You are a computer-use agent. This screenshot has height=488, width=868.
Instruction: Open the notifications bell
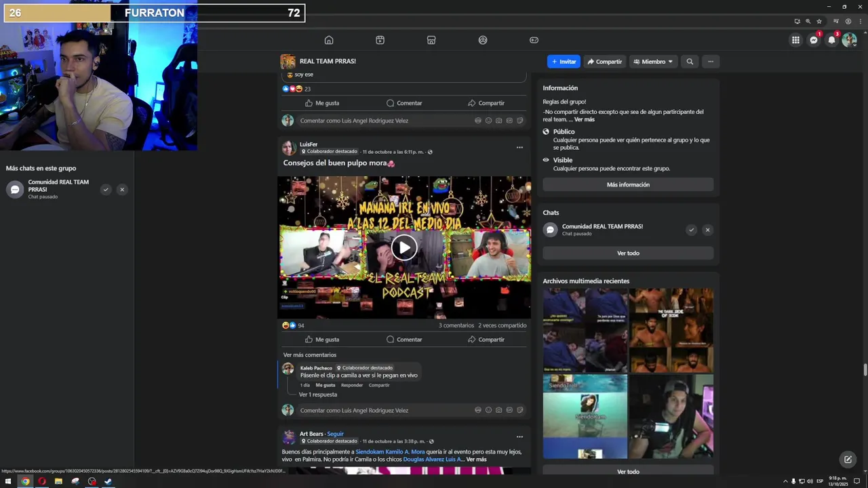click(x=831, y=40)
